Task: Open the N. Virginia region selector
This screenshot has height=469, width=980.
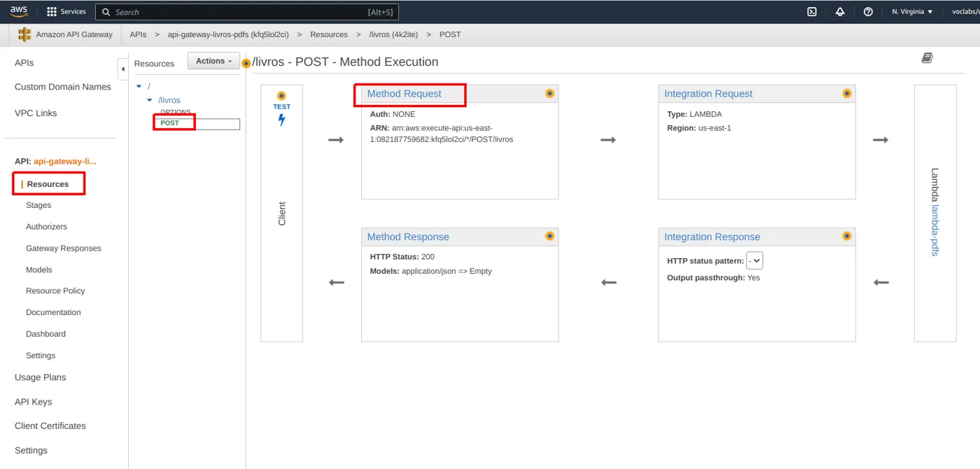Action: point(912,12)
